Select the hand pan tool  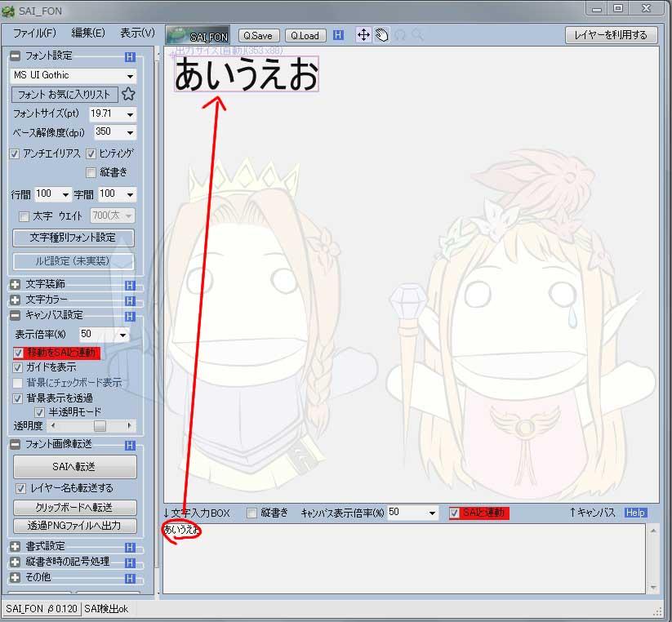coord(381,35)
